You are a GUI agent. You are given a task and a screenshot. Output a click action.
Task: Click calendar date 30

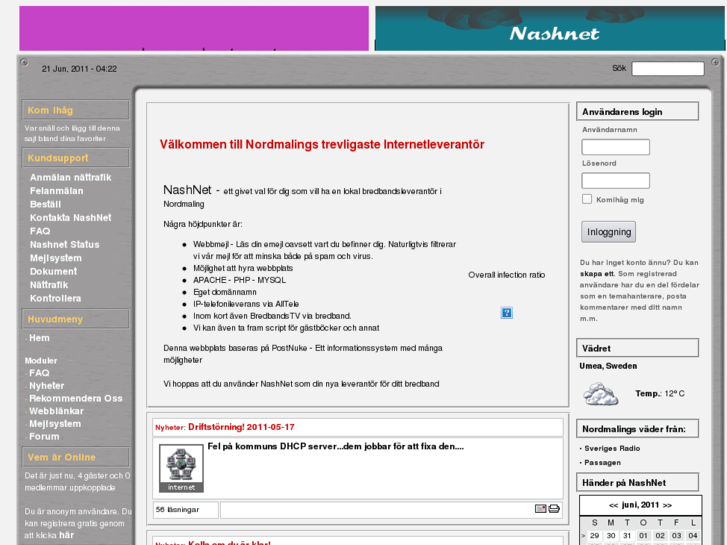click(611, 536)
